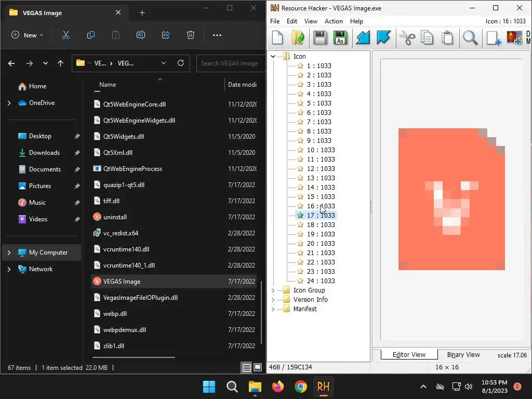
Task: Sort files by Name column header
Action: click(108, 85)
